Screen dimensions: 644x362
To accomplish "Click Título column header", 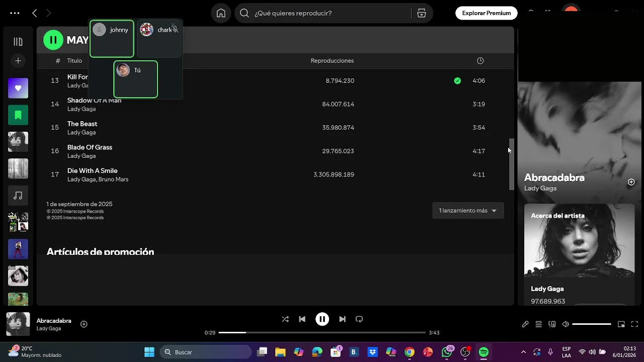I will 74,61.
